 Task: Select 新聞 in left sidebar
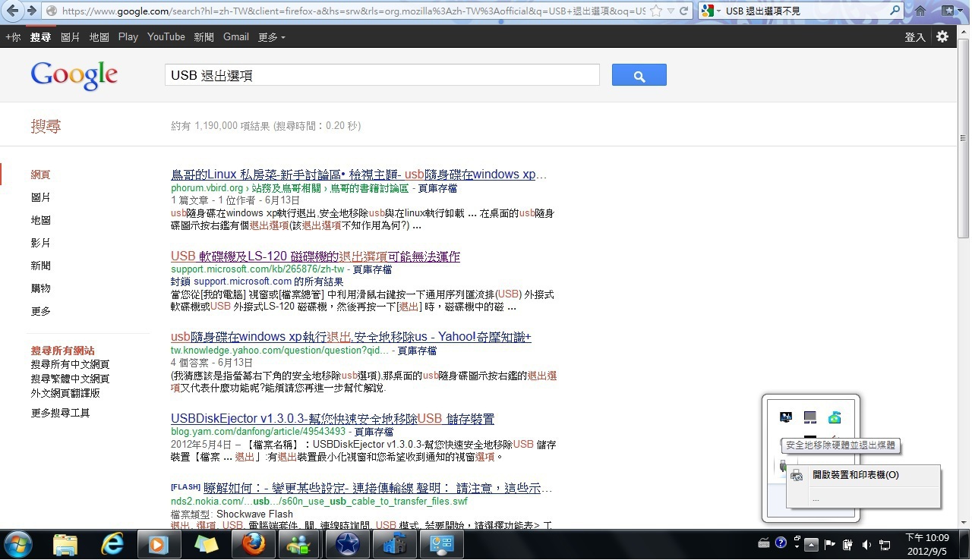point(41,266)
